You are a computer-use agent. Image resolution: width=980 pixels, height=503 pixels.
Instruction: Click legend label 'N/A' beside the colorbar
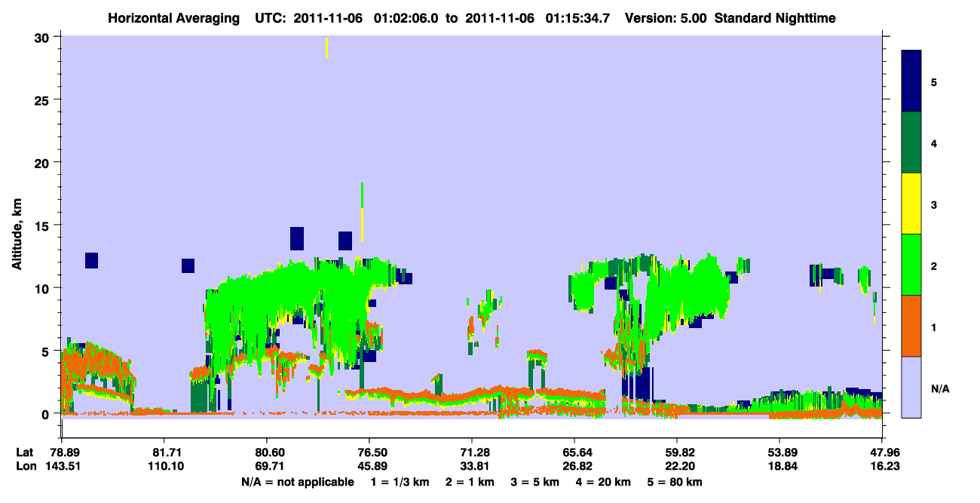point(939,388)
